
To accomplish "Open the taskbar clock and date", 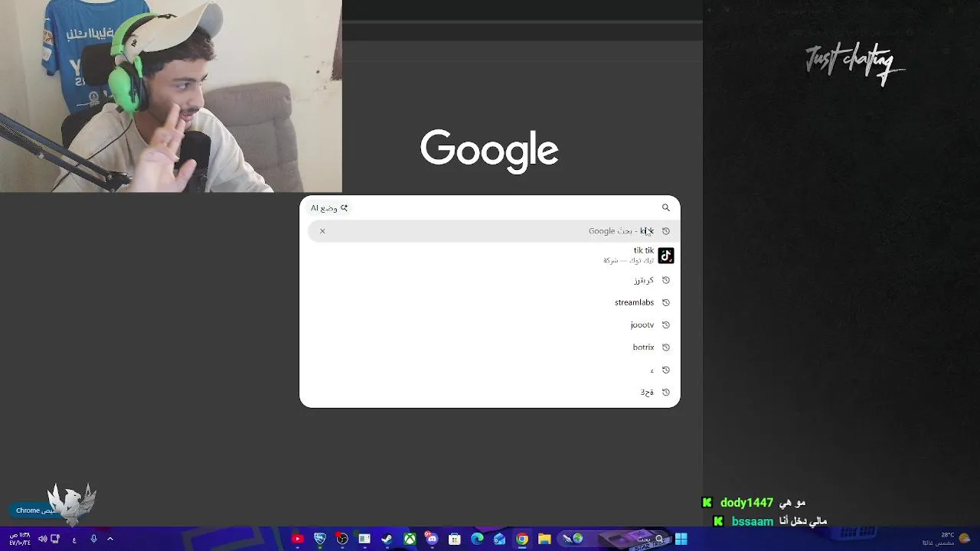I will pyautogui.click(x=20, y=539).
